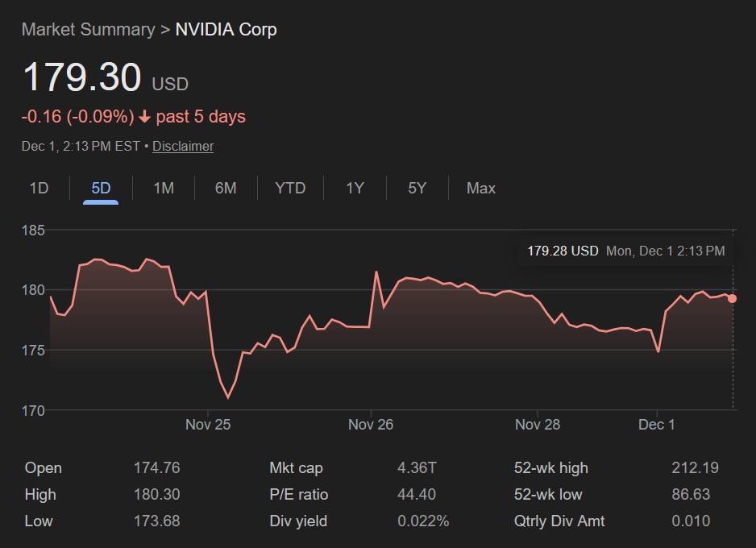756x548 pixels.
Task: Click the Mkt cap value 4.36T
Action: 417,467
